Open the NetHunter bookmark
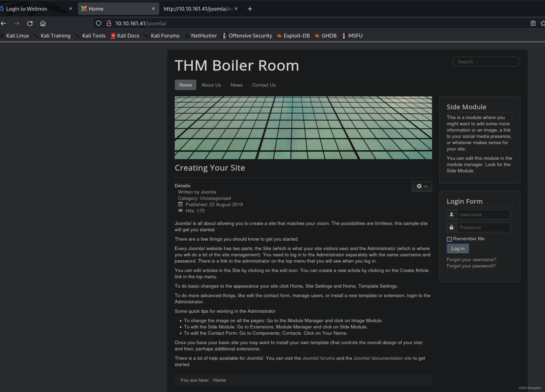The width and height of the screenshot is (545, 392). click(204, 36)
